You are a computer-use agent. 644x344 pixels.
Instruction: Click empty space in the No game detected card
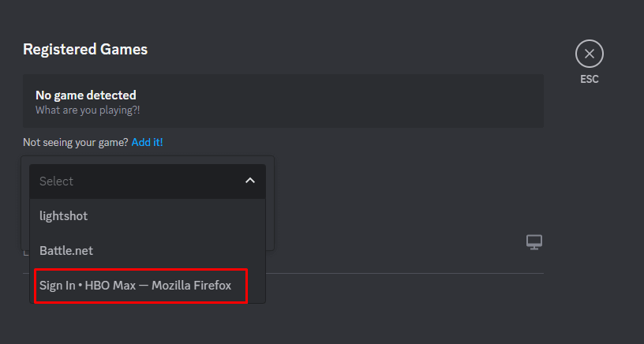tap(355, 101)
